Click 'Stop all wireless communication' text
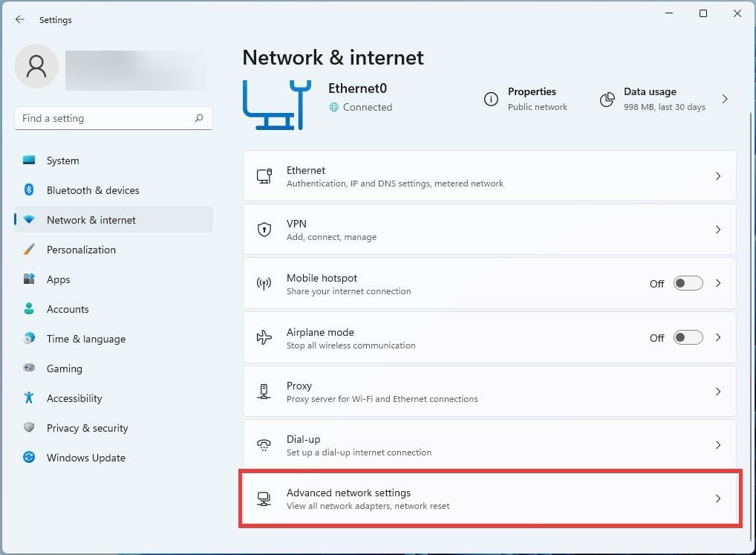Image resolution: width=756 pixels, height=555 pixels. [351, 345]
